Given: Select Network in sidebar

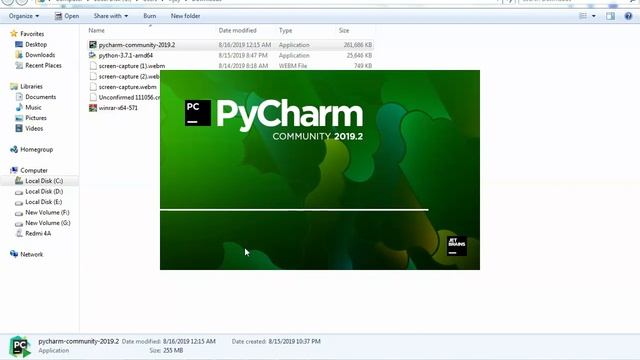Looking at the screenshot, I should [31, 254].
